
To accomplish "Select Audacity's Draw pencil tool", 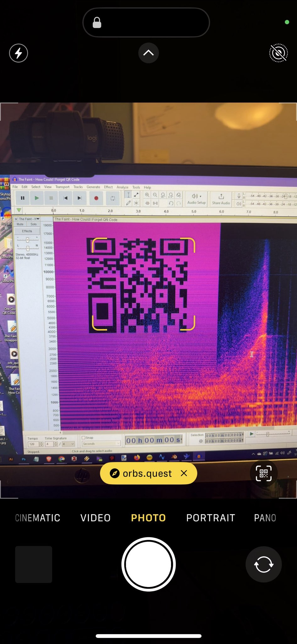I will (x=128, y=203).
